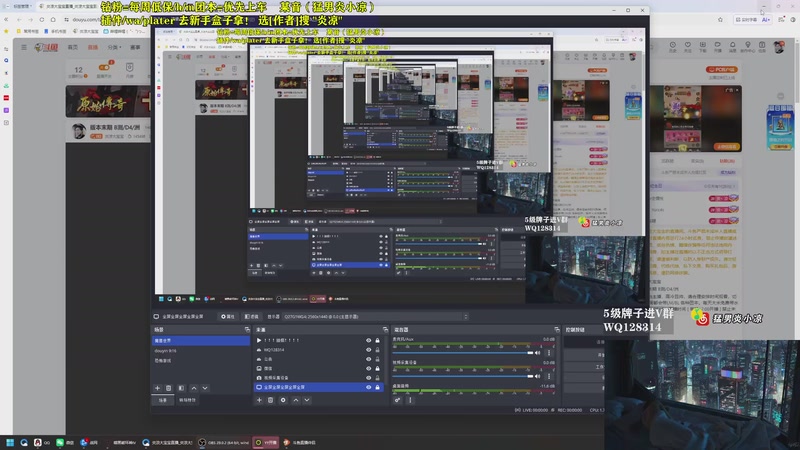This screenshot has height=450, width=800.
Task: Open scene filters icon in Scenes panel
Action: [x=181, y=388]
